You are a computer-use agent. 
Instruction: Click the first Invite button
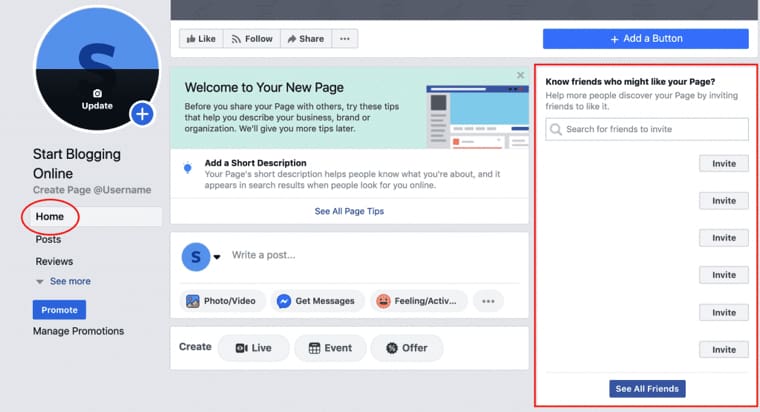[724, 164]
